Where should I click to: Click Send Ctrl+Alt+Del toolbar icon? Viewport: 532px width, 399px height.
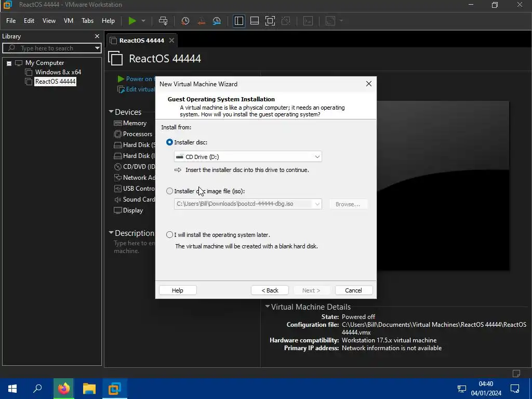(163, 21)
